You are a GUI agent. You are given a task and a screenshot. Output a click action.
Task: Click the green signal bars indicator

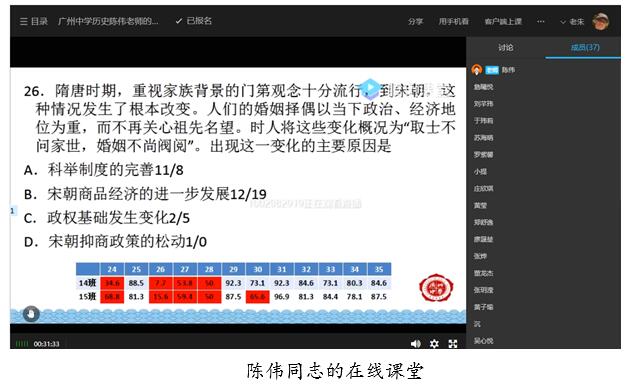click(22, 344)
